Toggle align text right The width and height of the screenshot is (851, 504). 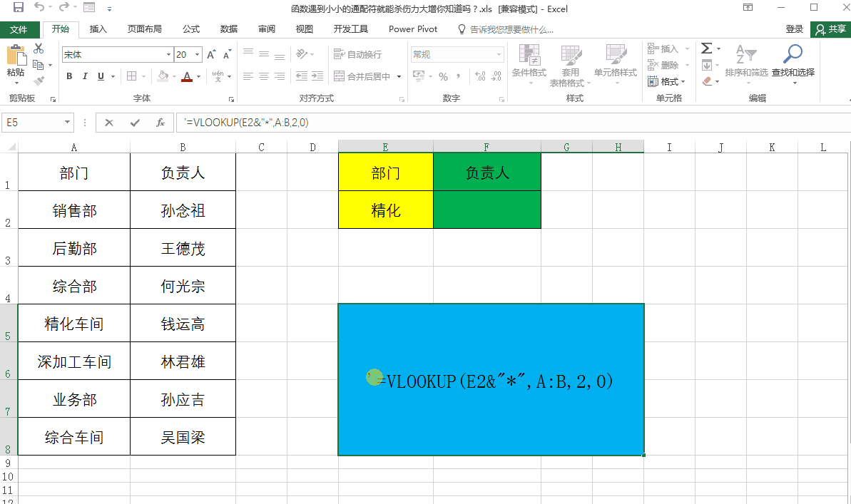click(x=280, y=76)
